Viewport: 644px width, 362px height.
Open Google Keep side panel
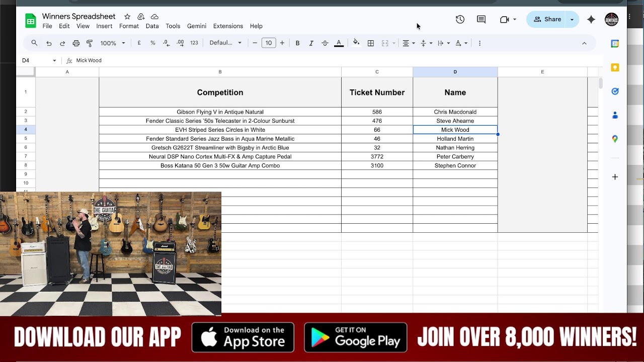(615, 67)
